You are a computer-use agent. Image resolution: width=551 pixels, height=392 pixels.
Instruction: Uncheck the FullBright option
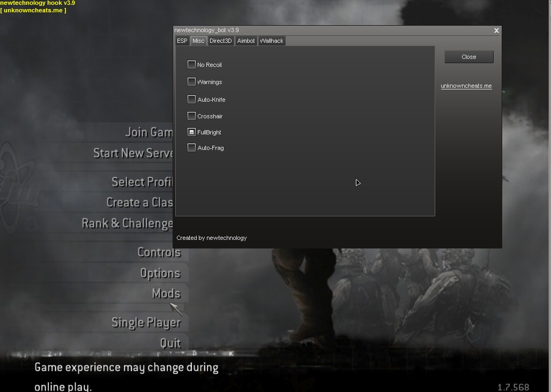click(x=191, y=132)
